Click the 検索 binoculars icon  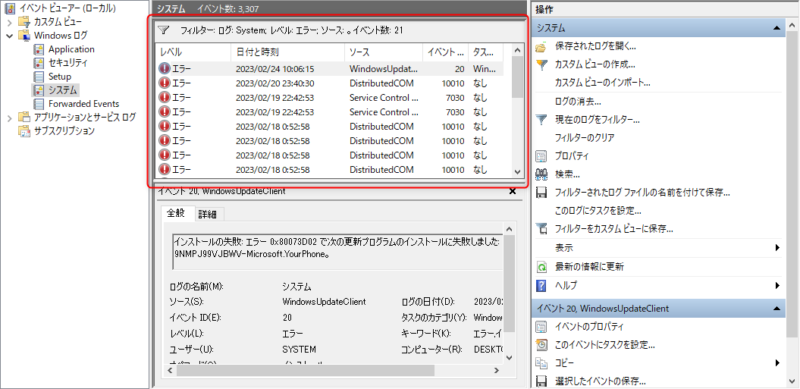click(x=541, y=175)
